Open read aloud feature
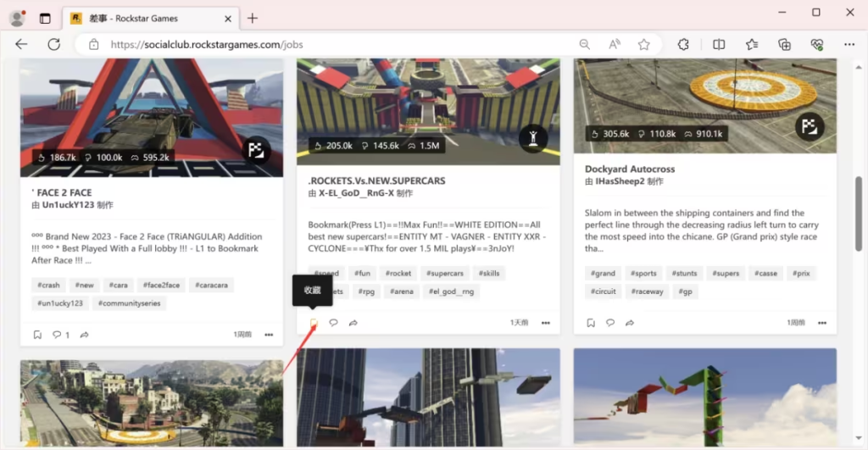Viewport: 868px width, 450px height. click(614, 44)
